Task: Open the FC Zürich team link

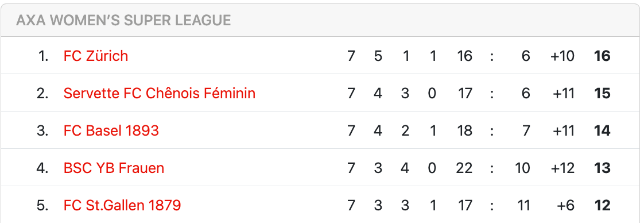Action: point(96,56)
